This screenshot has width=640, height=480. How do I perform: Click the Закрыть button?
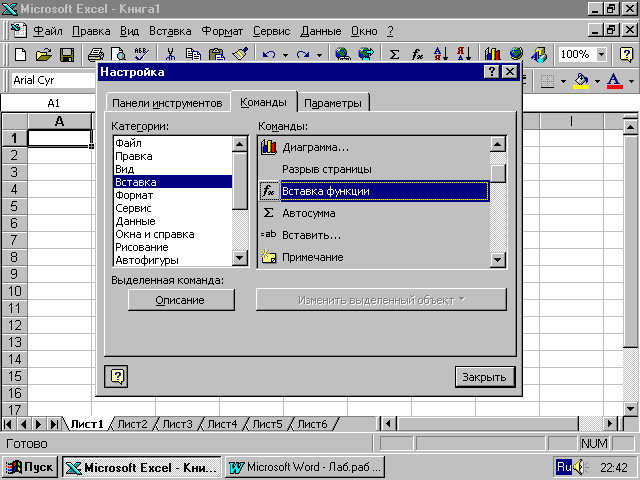pos(484,377)
